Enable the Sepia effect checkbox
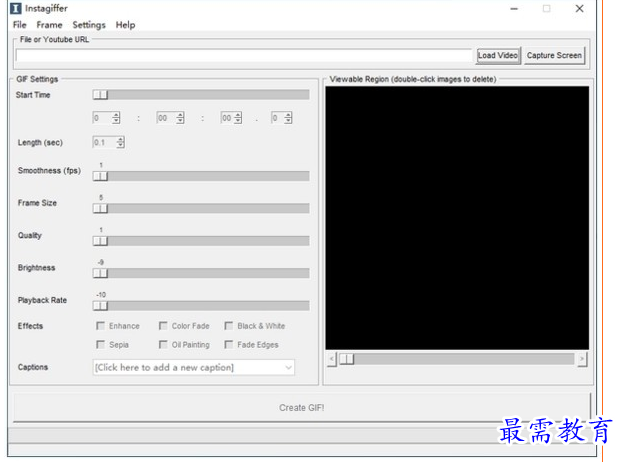621x462 pixels. 100,344
